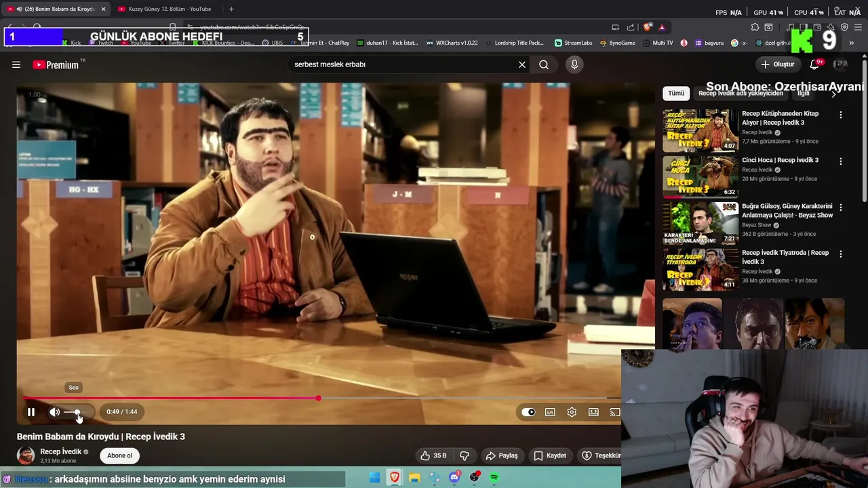Open the başvuru bookmark
Screen dimensions: 868x488
pyautogui.click(x=709, y=43)
